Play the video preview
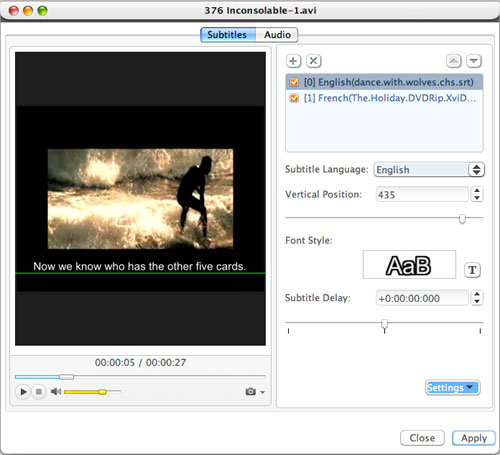 pos(23,391)
